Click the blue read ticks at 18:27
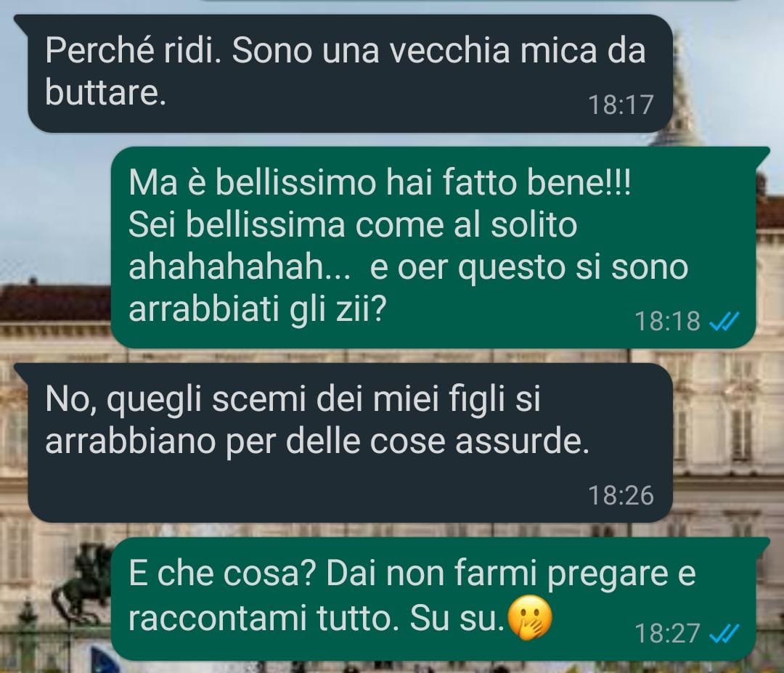The image size is (784, 673). [724, 634]
